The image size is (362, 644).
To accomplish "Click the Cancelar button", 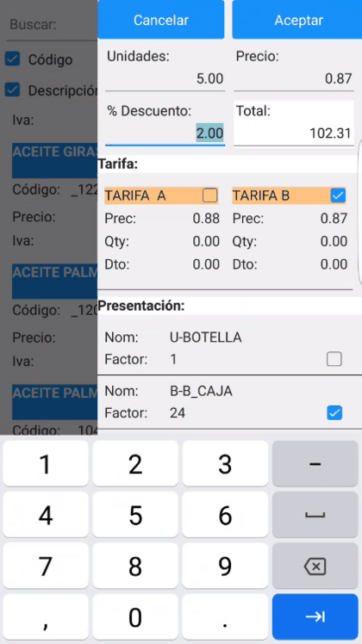I will pos(161,20).
